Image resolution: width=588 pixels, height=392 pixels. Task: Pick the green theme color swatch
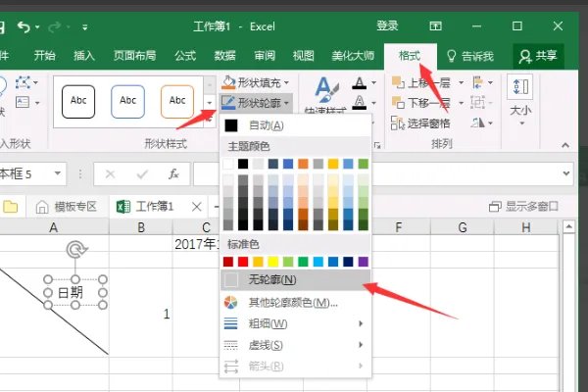[x=363, y=164]
